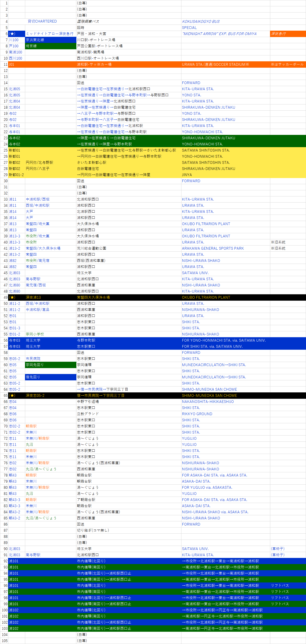Select the green 埼京線 cell
The image size is (306, 644).
[50, 46]
